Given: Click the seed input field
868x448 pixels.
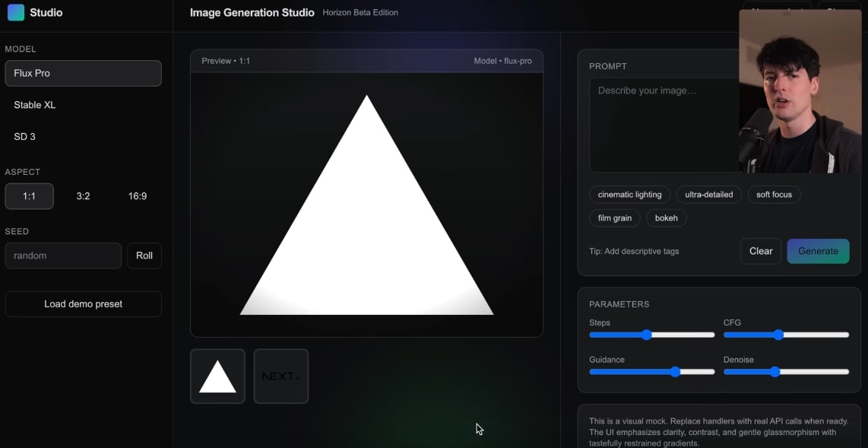Looking at the screenshot, I should (x=63, y=256).
